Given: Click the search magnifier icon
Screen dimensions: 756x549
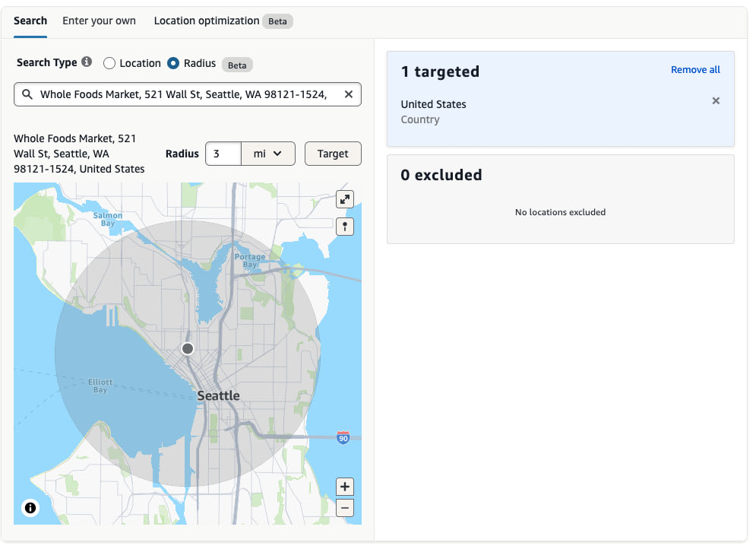Looking at the screenshot, I should tap(26, 94).
